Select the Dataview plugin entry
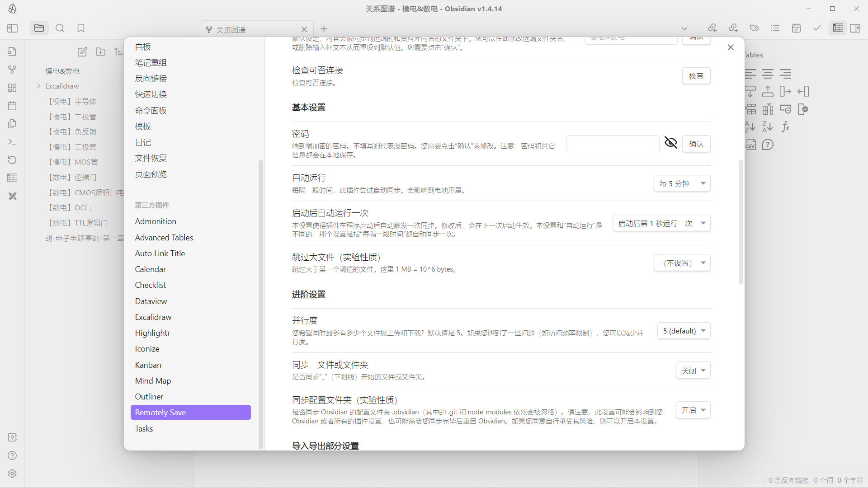This screenshot has width=868, height=488. (151, 300)
